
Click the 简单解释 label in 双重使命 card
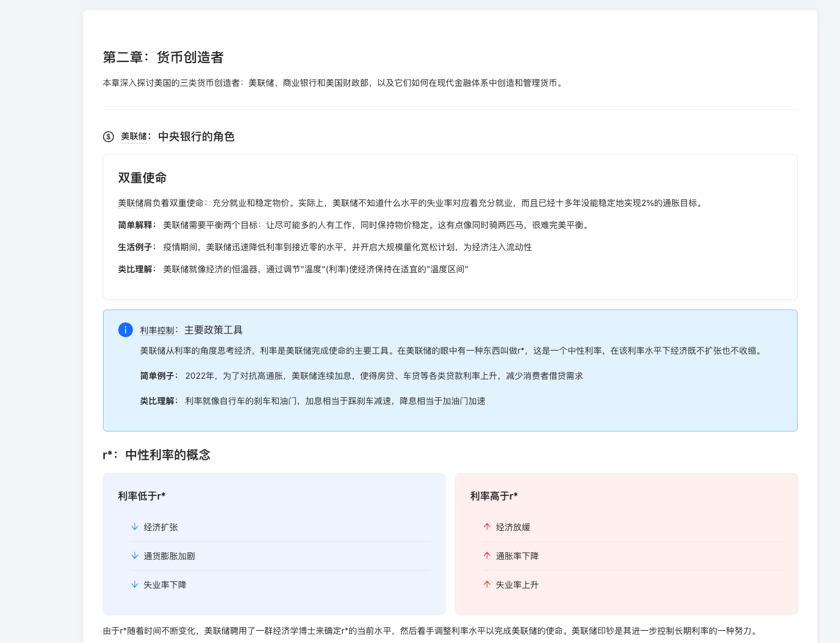pos(137,226)
